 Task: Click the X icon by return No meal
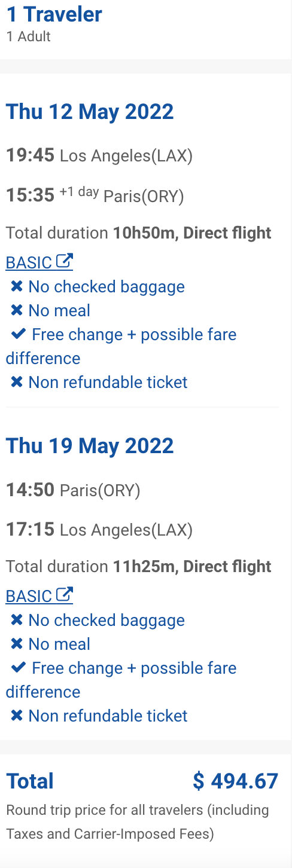tap(17, 644)
